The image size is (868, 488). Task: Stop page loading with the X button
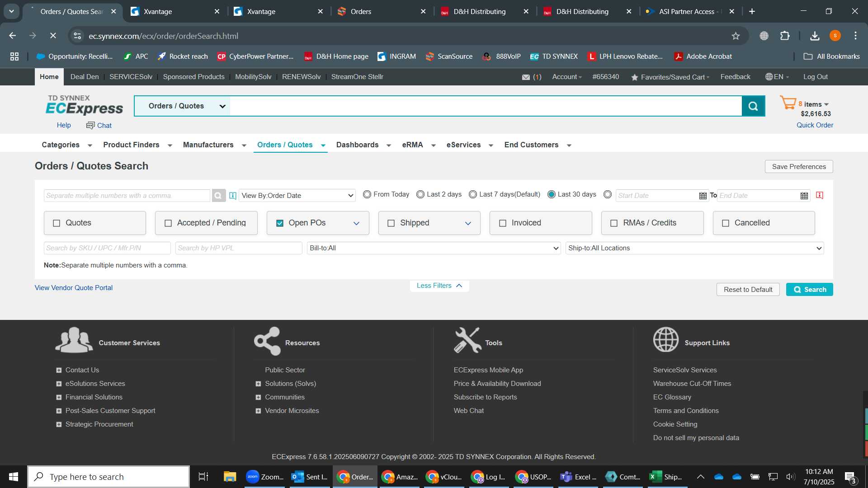(x=53, y=36)
